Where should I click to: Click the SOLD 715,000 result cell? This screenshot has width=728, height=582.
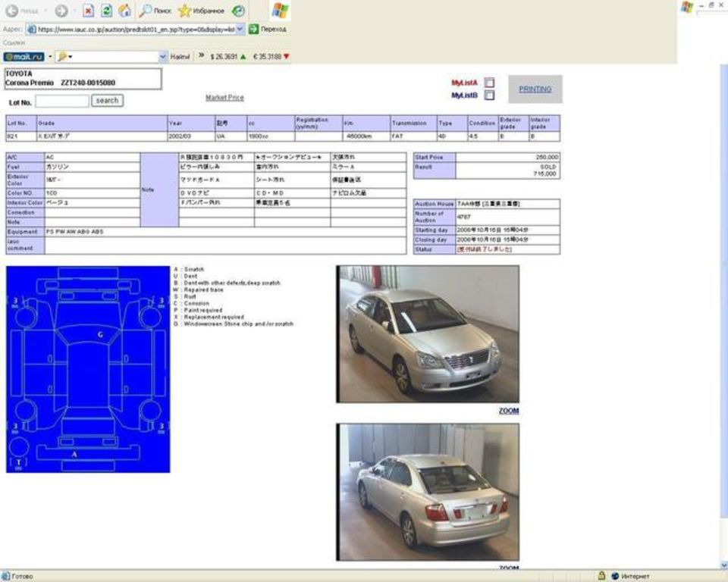(507, 171)
